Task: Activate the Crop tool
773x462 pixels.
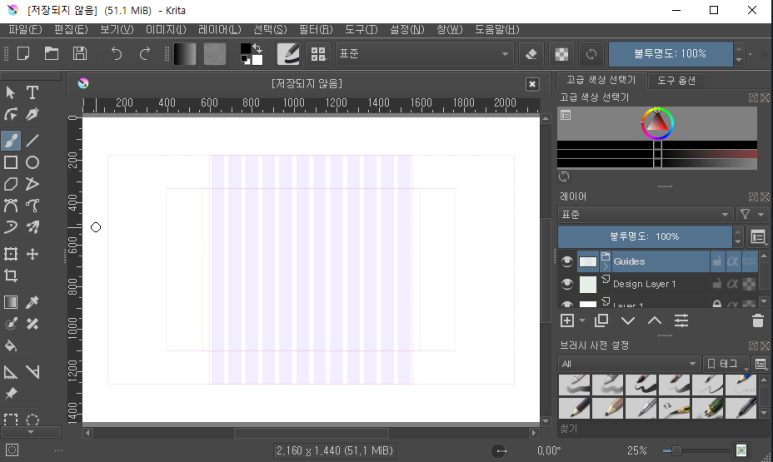Action: point(11,276)
